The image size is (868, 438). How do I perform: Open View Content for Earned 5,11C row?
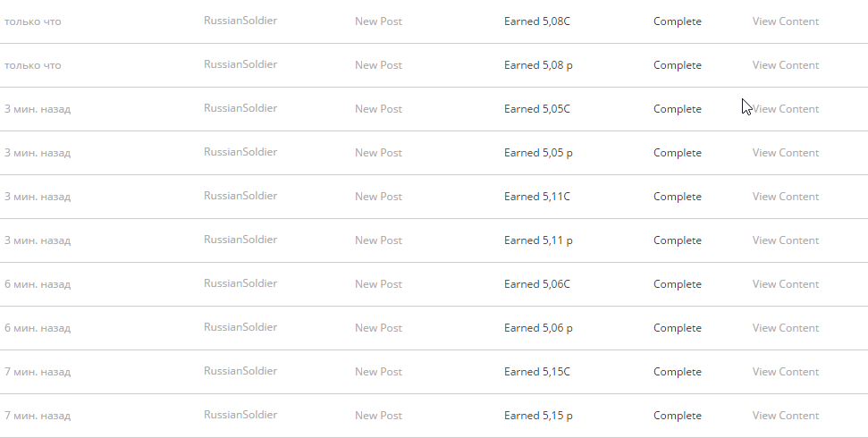785,197
